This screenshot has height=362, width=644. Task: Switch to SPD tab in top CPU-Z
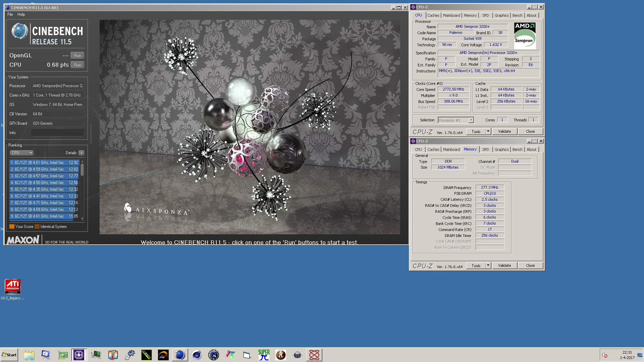(x=486, y=15)
